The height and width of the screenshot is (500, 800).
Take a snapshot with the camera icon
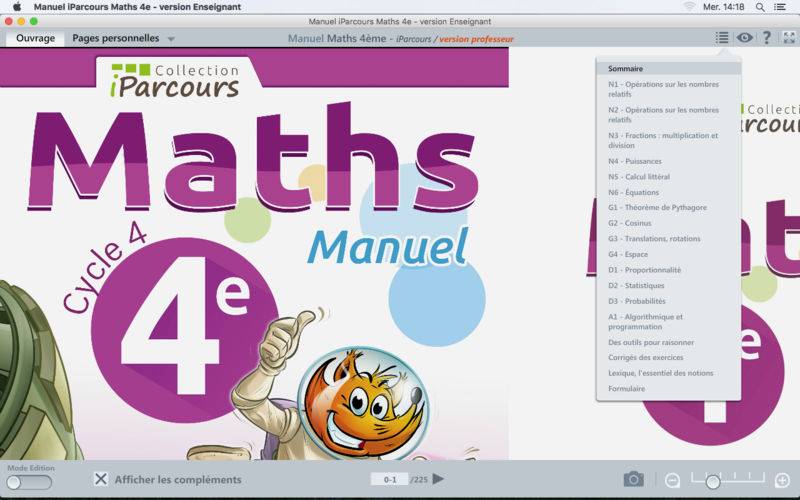(x=633, y=479)
